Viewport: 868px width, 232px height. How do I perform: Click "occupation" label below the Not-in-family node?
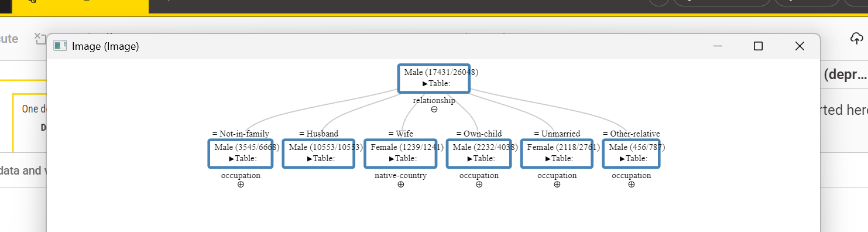tap(241, 175)
